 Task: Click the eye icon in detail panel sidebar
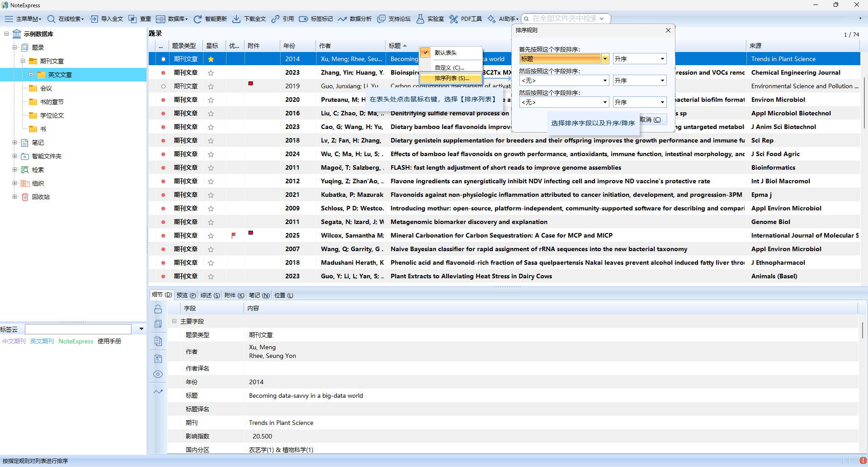(x=158, y=374)
